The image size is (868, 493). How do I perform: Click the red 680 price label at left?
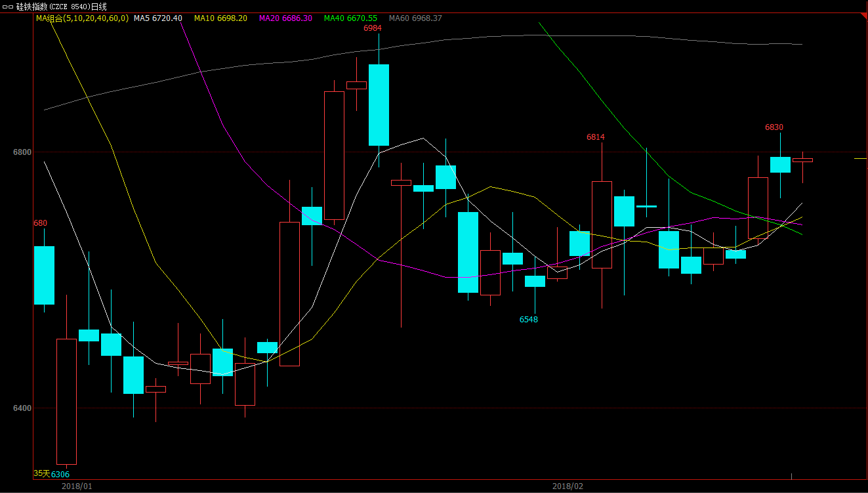click(40, 223)
